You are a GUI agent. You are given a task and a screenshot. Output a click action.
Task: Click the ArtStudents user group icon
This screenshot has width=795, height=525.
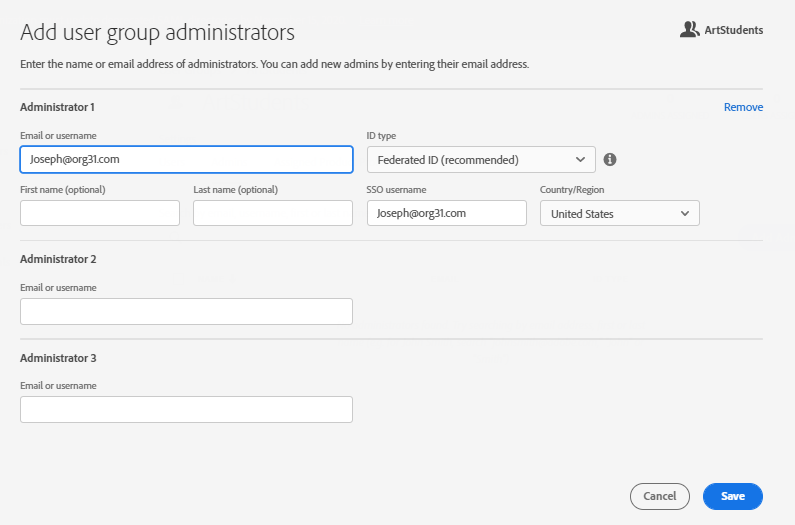click(689, 30)
